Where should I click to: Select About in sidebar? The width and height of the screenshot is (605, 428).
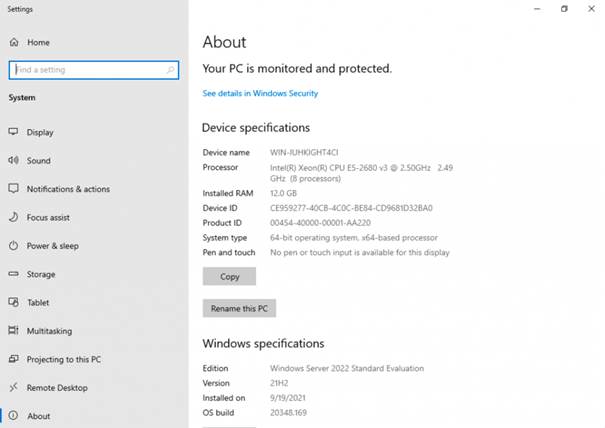click(x=94, y=416)
